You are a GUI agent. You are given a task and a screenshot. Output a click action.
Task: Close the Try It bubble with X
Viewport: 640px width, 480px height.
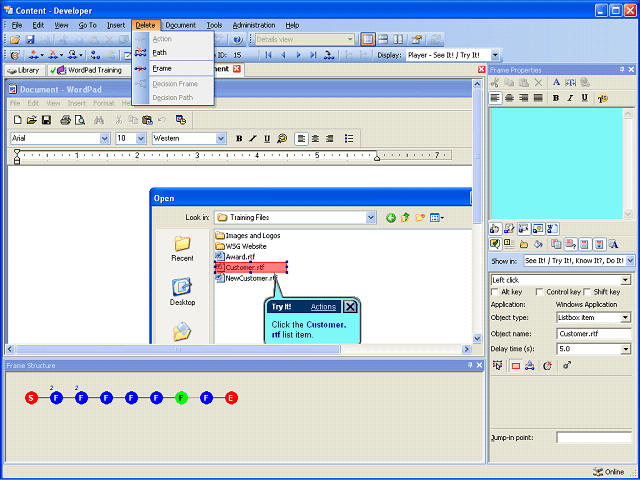(350, 307)
